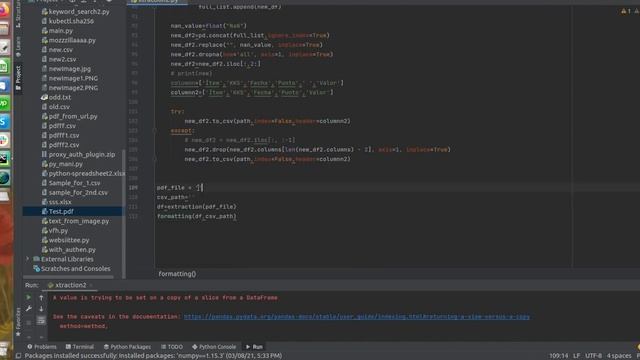Select odd.txt in the project tree
The height and width of the screenshot is (360, 640).
click(x=56, y=98)
